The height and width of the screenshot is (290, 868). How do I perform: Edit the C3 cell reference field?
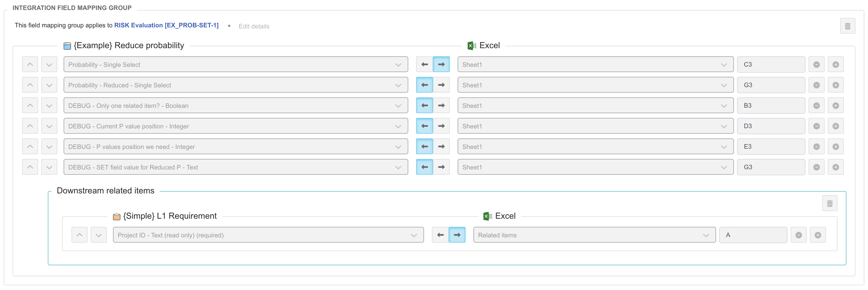(771, 64)
